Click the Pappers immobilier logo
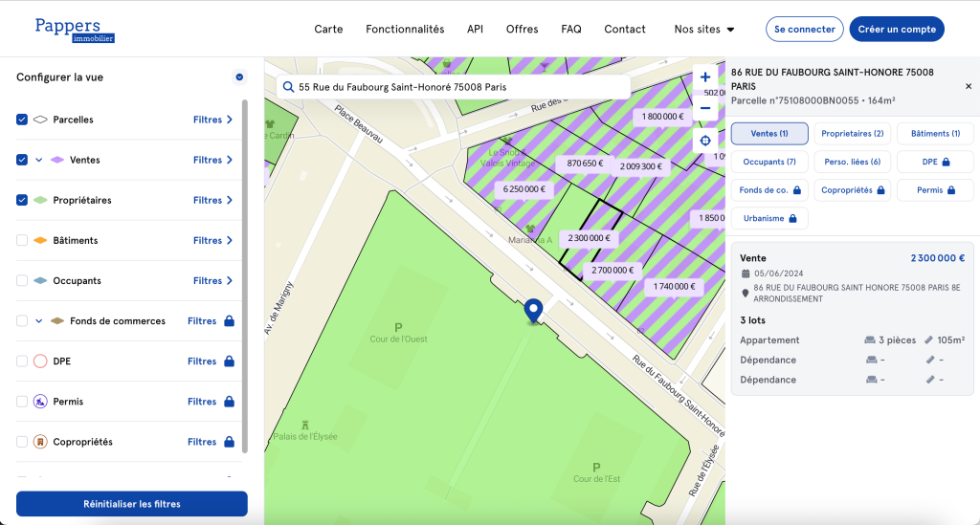Image resolution: width=980 pixels, height=525 pixels. pos(74,30)
